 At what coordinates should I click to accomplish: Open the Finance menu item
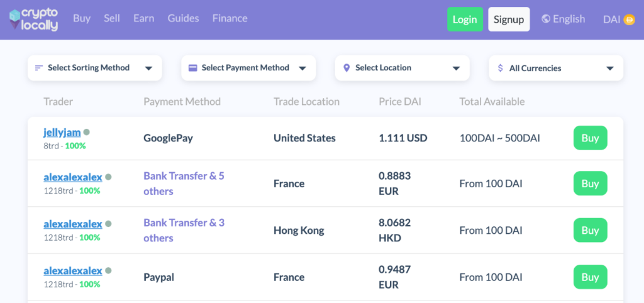click(230, 18)
